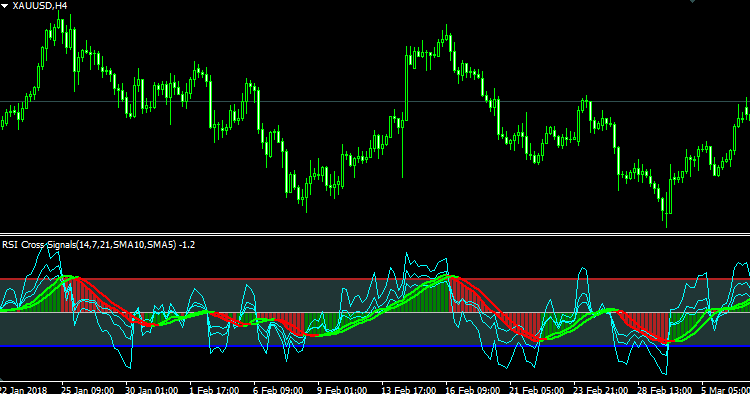Click the 16 Feb 09:00 time label
This screenshot has width=750, height=394.
pos(473,390)
